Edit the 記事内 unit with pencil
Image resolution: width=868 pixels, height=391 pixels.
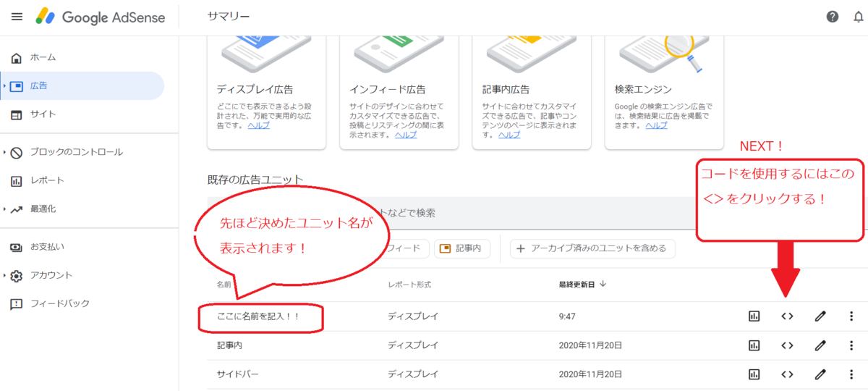[x=820, y=345]
